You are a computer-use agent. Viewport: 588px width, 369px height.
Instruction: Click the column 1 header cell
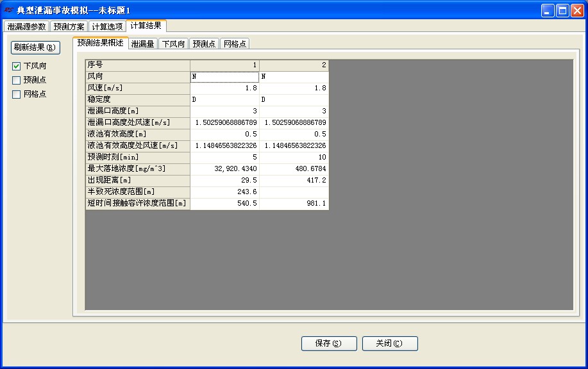pyautogui.click(x=224, y=65)
